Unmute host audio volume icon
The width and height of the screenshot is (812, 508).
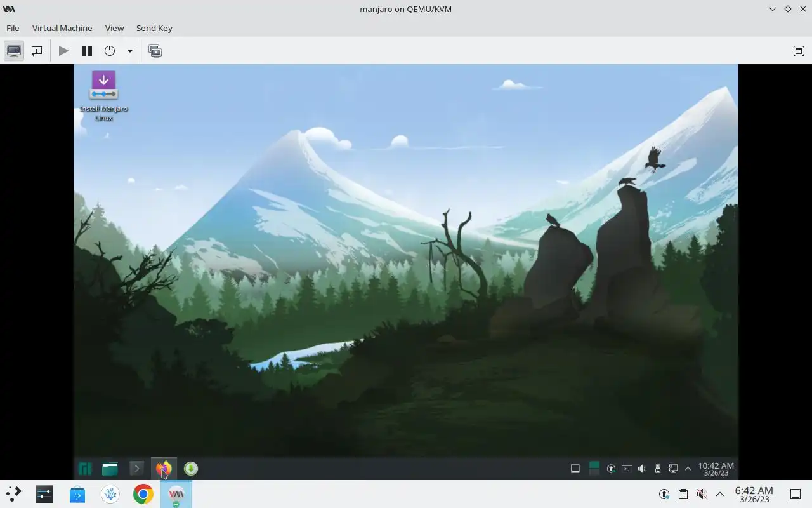click(702, 494)
